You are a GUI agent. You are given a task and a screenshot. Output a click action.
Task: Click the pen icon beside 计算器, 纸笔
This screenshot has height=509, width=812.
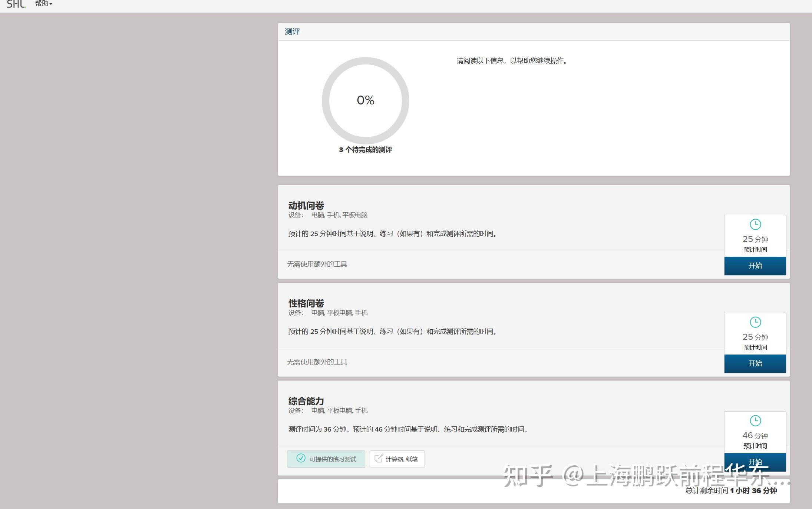coord(378,459)
